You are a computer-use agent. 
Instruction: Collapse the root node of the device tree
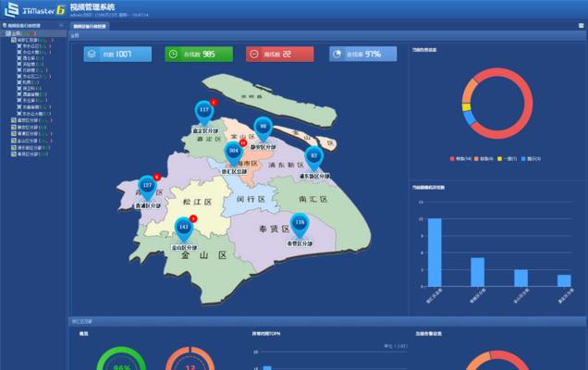click(x=5, y=33)
